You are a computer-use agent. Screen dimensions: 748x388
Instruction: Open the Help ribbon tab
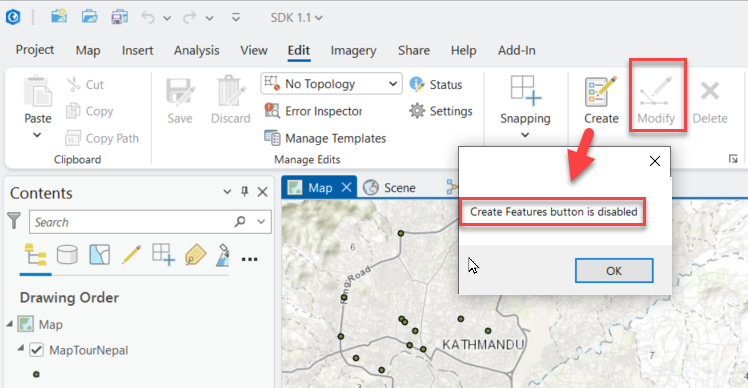pyautogui.click(x=463, y=50)
